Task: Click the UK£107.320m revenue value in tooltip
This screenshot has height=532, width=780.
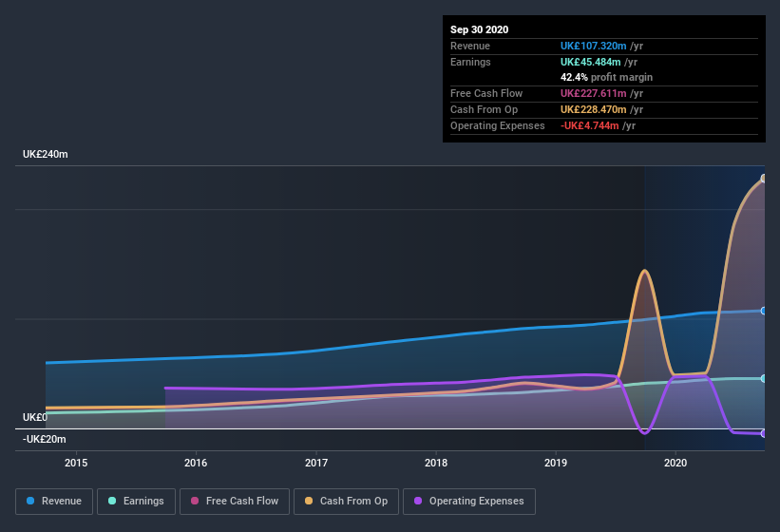Action: [593, 46]
